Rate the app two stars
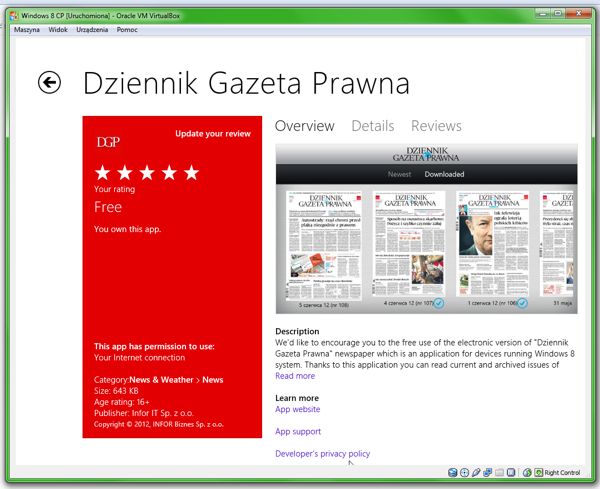Screen dimensions: 600x489 (124, 173)
